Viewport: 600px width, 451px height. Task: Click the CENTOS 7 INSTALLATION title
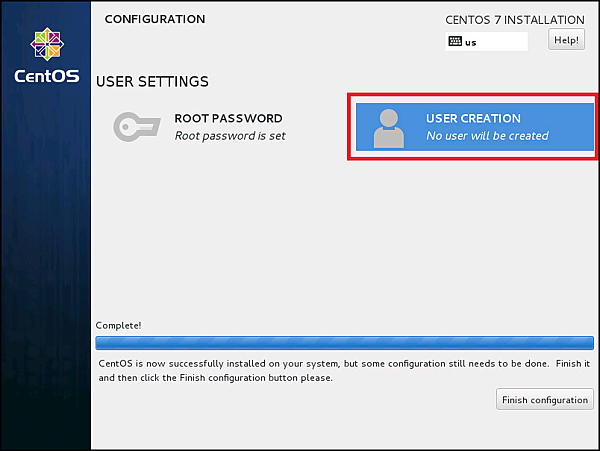point(514,20)
